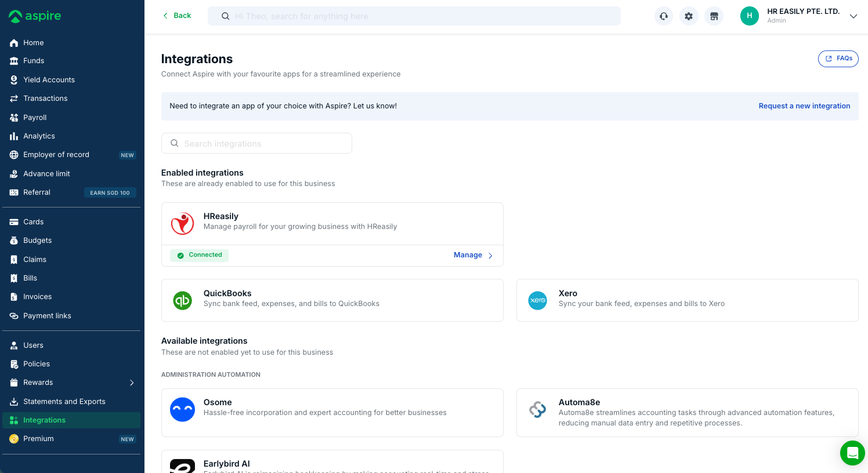Go to Integrations in the sidebar

click(x=71, y=420)
